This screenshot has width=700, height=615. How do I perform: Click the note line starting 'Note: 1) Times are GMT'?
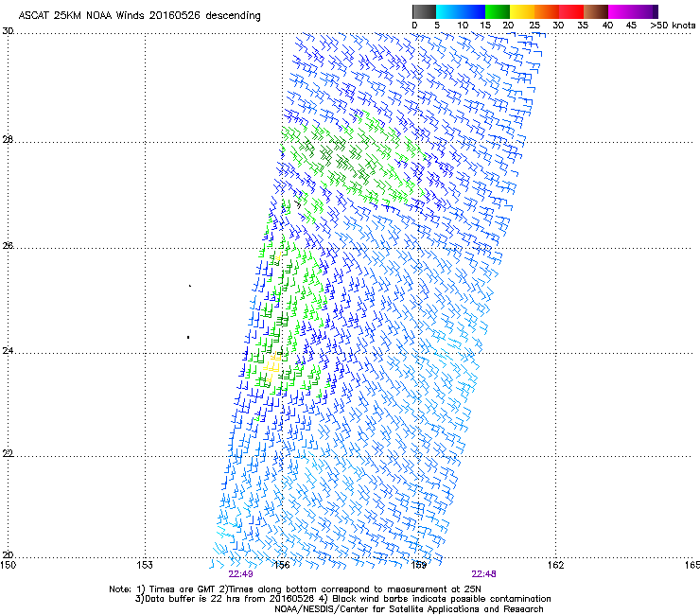pos(295,589)
